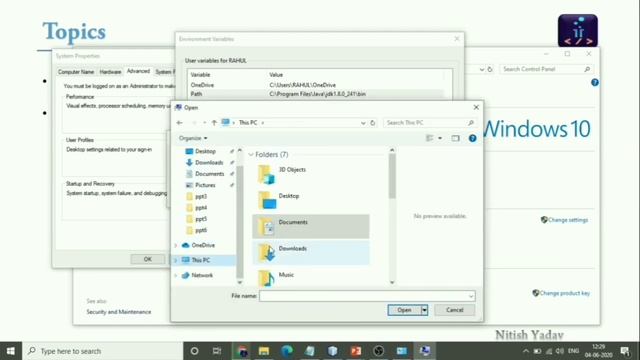Select Network in navigation pane

(202, 276)
